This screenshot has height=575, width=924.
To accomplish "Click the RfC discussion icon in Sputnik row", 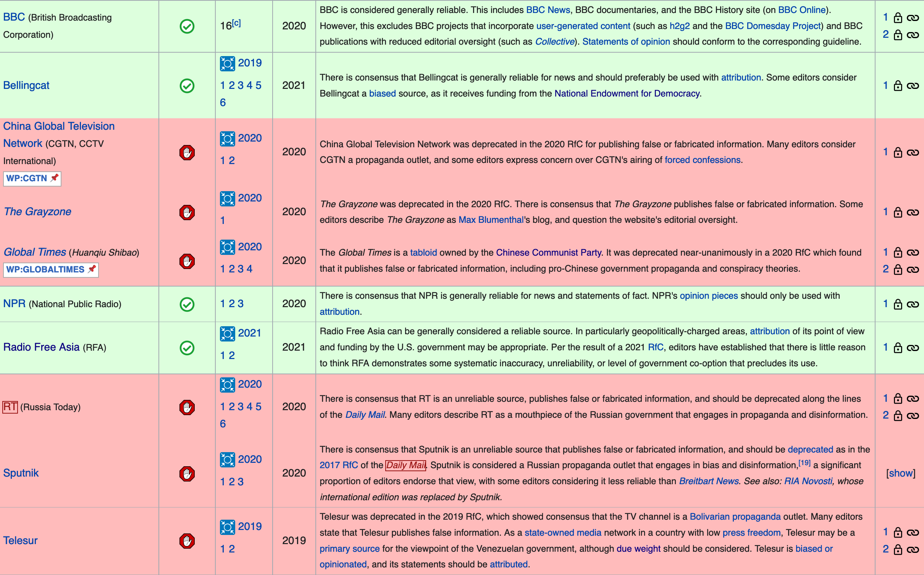I will (x=227, y=460).
